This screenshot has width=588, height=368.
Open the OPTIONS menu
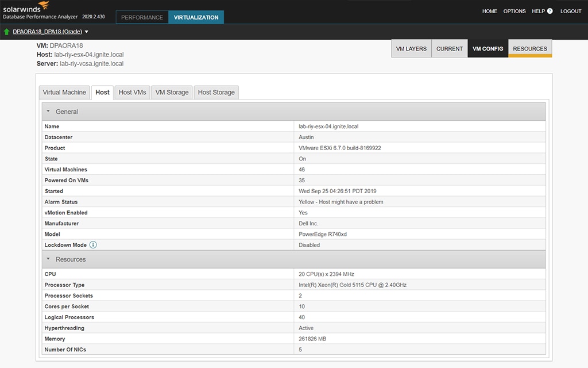pos(514,11)
